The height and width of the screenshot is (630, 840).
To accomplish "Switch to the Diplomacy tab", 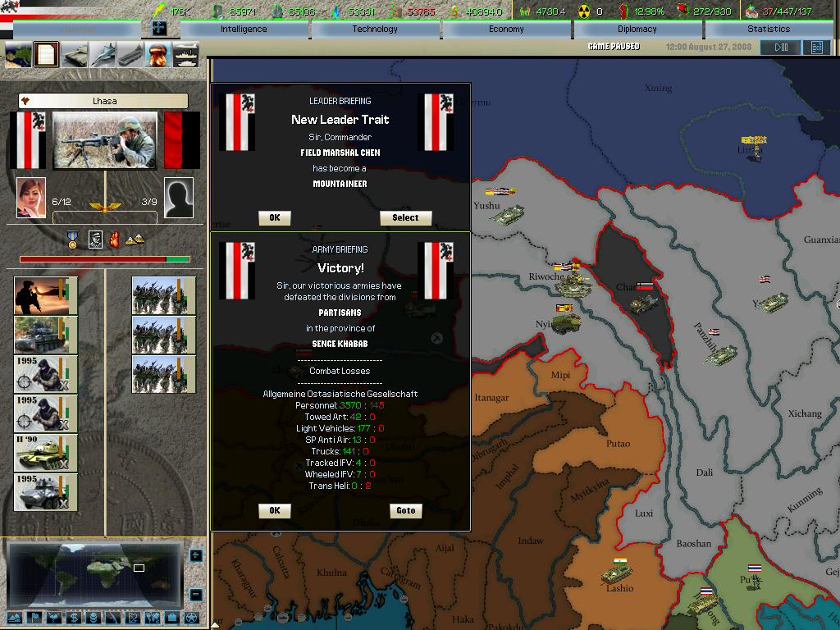I will point(637,29).
